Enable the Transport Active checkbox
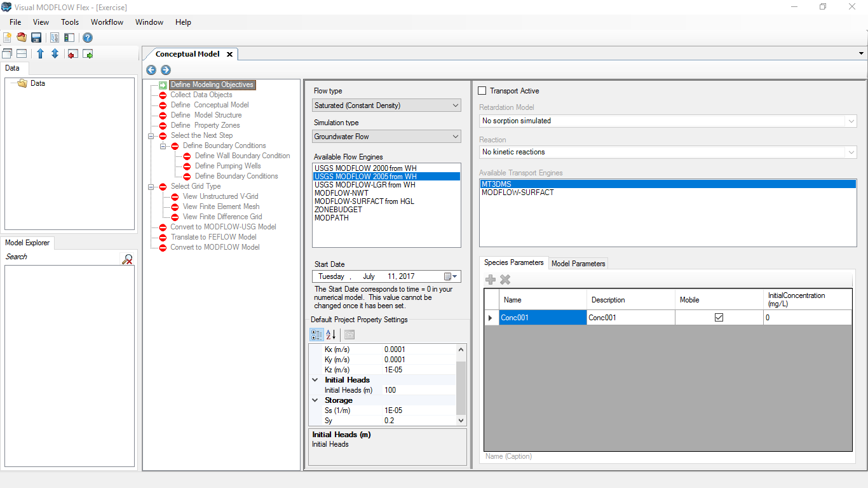Screen dimensions: 868x488 click(482, 90)
